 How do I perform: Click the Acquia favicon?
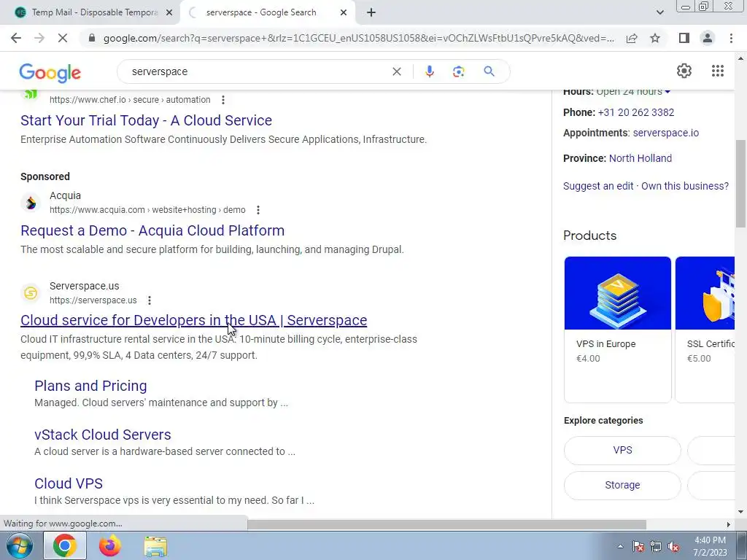(x=31, y=203)
